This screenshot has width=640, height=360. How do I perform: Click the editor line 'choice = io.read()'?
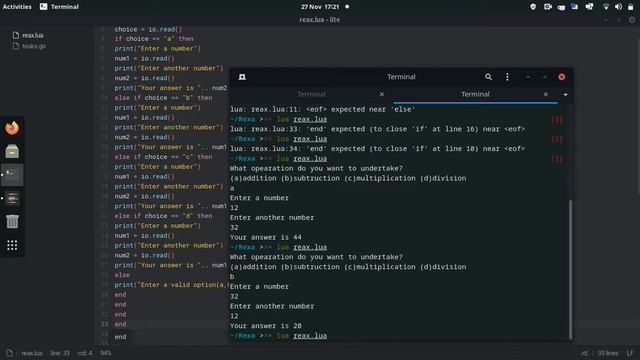[148, 29]
